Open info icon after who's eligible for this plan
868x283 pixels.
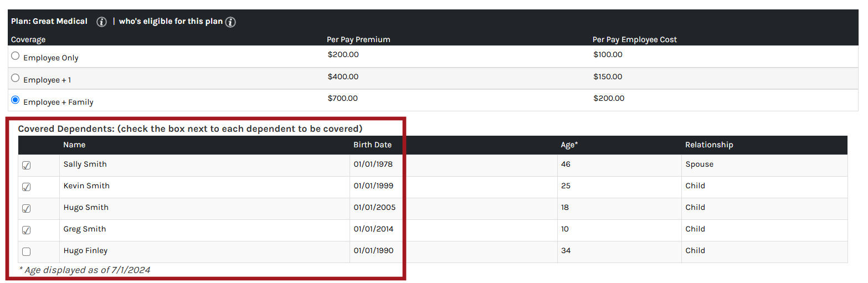tap(230, 22)
